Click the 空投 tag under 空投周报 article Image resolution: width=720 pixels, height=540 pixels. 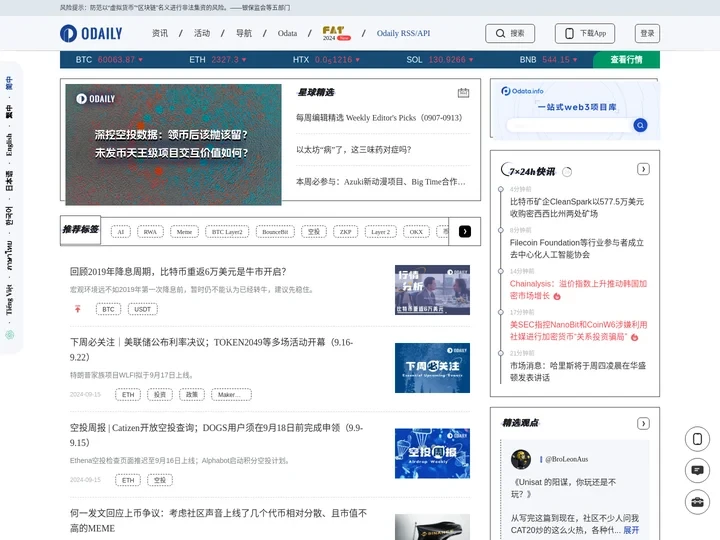(160, 480)
